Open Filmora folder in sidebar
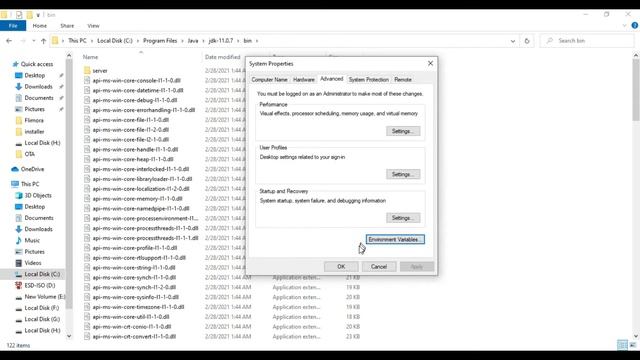The height and width of the screenshot is (360, 640). point(34,120)
